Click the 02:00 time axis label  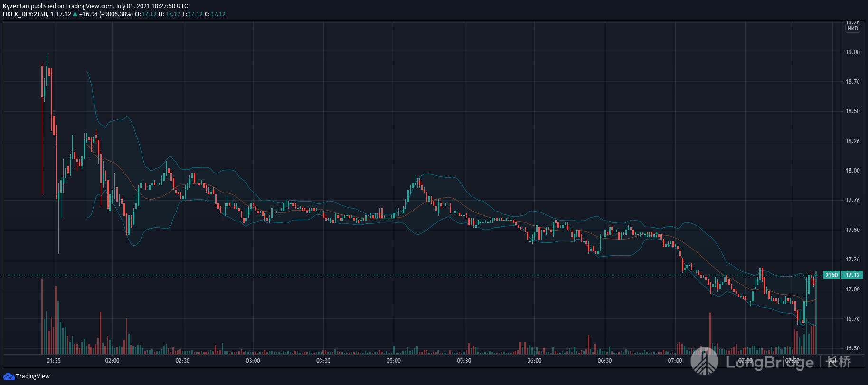coord(112,361)
